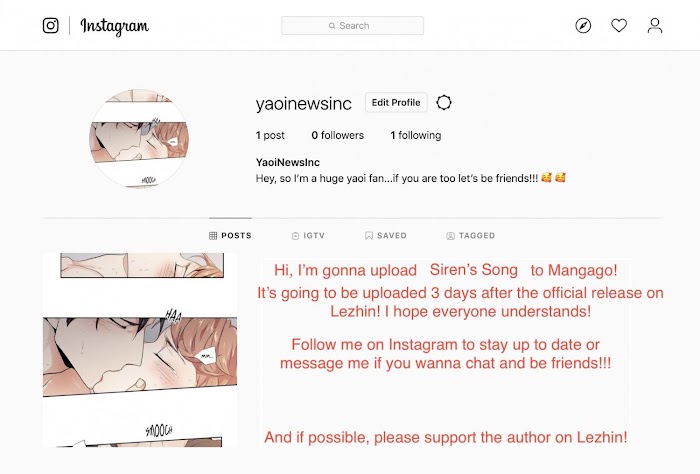Open the Explore compass icon
Screen dimensions: 700x474
point(583,25)
